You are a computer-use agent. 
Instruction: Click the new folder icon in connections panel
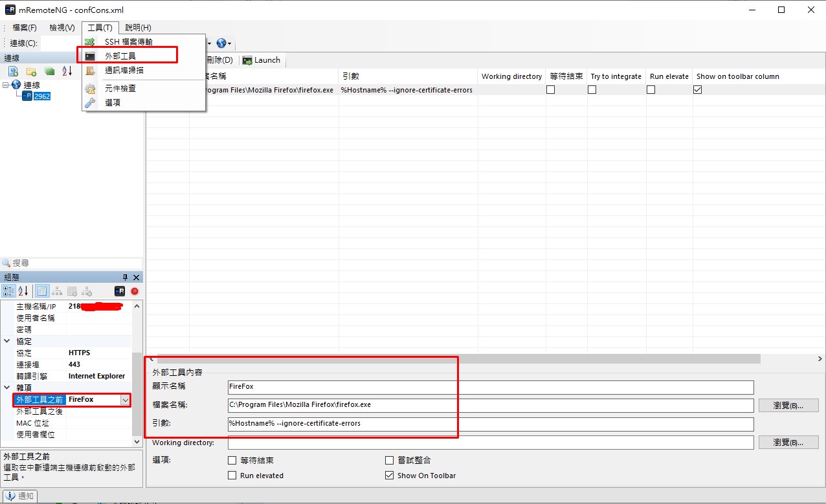31,71
